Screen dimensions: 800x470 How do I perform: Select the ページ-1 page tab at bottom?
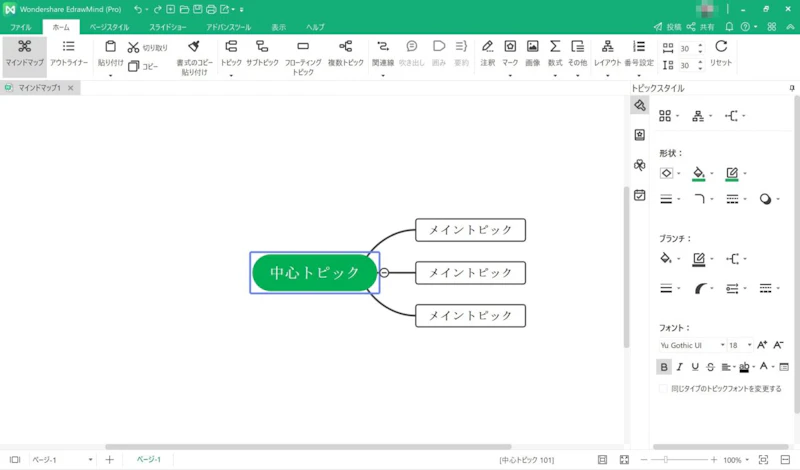148,459
